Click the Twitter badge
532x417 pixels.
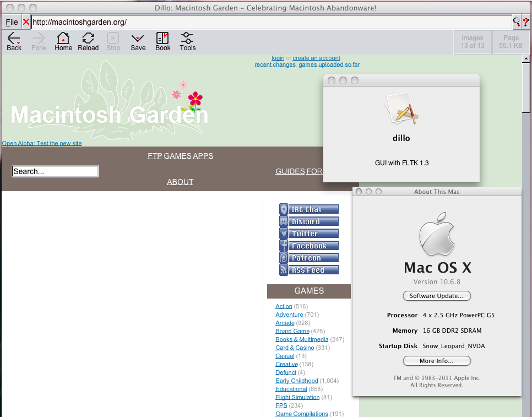[309, 234]
